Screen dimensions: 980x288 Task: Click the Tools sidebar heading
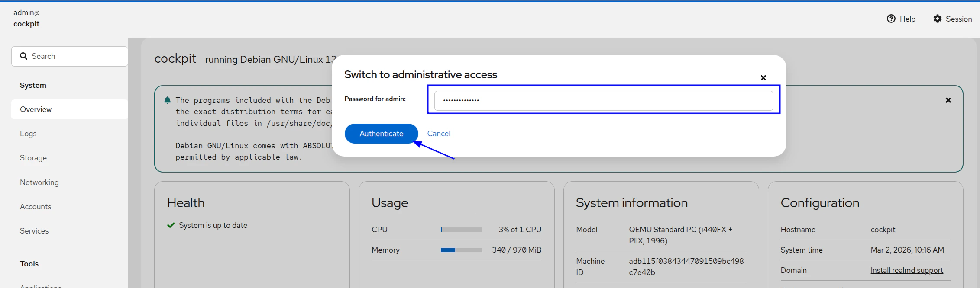tap(29, 264)
